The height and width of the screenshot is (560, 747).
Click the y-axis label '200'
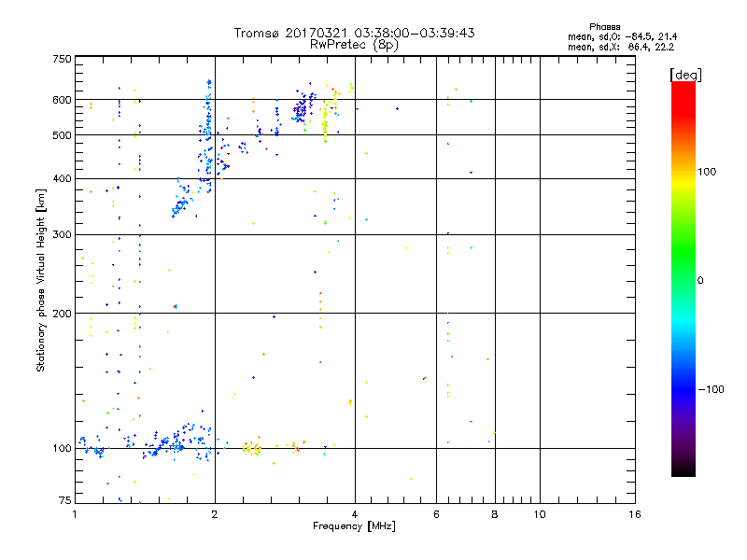62,314
